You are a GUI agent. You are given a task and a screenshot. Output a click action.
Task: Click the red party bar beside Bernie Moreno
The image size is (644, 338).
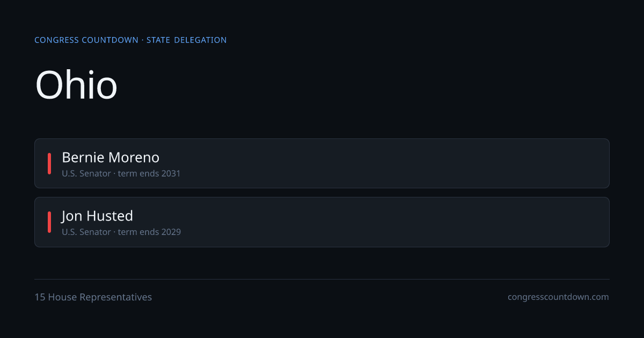click(x=49, y=164)
